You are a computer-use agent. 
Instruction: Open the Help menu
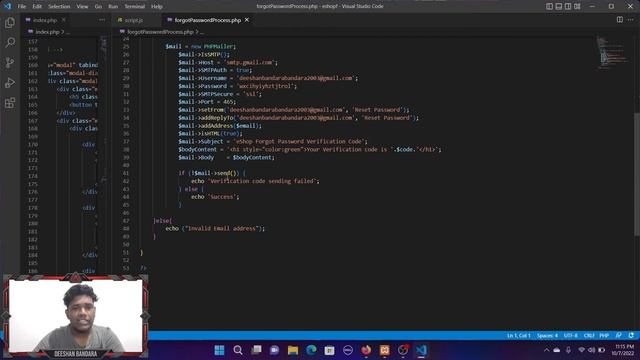click(157, 7)
